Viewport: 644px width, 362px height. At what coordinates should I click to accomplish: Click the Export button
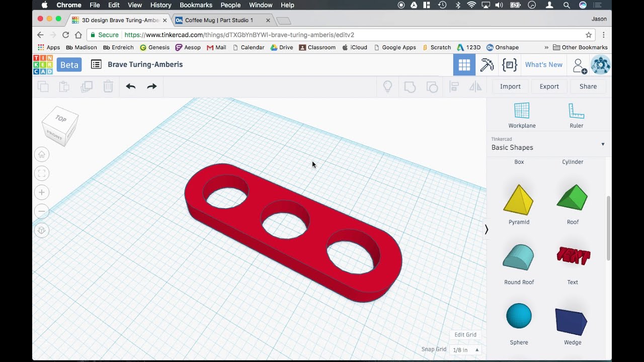[x=549, y=86]
